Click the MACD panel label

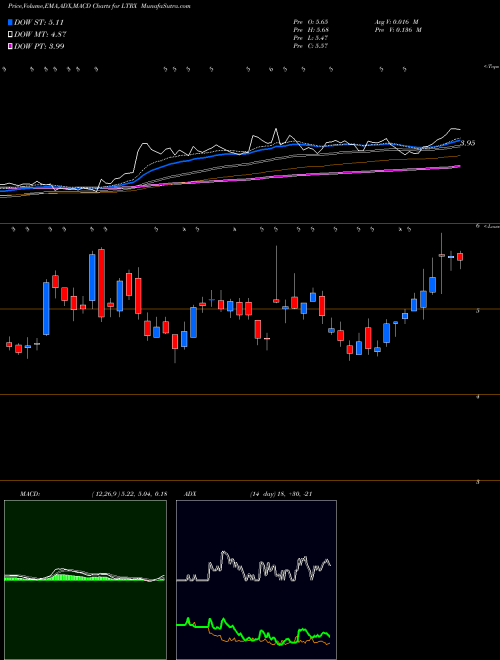pyautogui.click(x=30, y=494)
